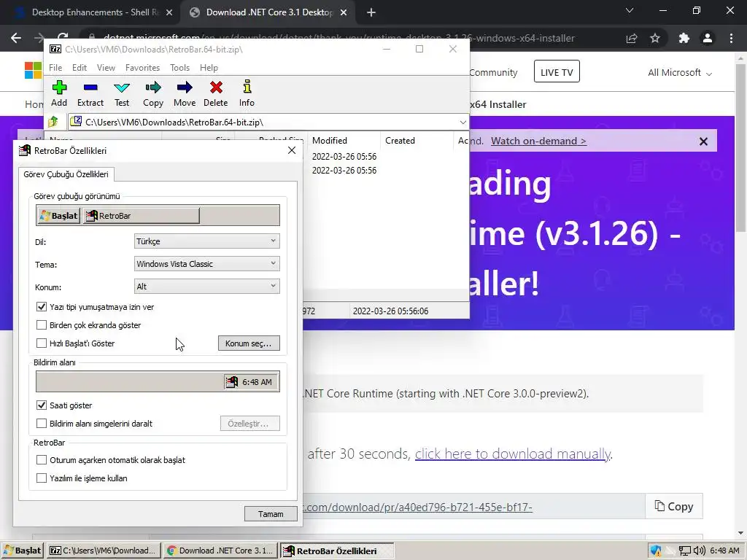Close the RetroBar Özellikleri dialog
747x560 pixels.
(x=292, y=150)
